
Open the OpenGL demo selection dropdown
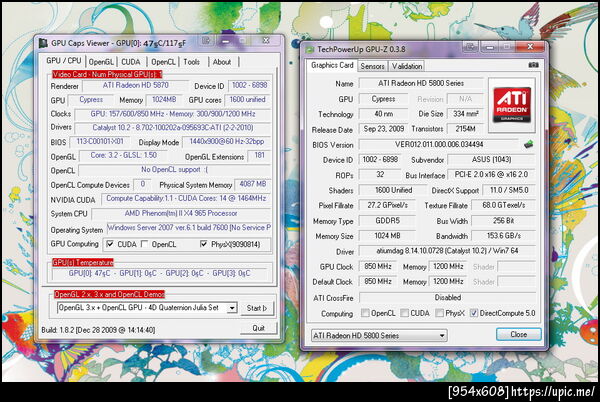click(232, 308)
